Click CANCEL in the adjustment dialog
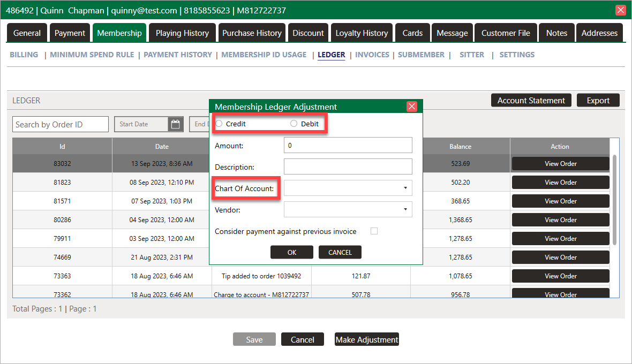The width and height of the screenshot is (632, 364). click(x=340, y=252)
